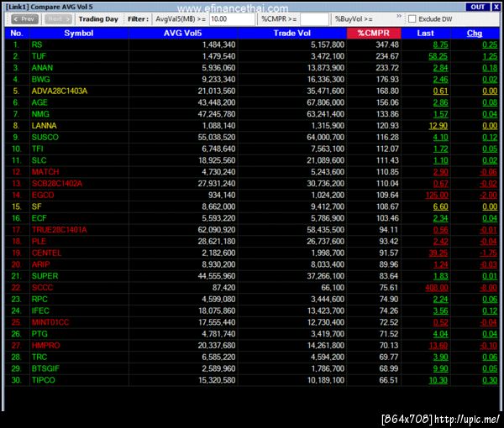Image resolution: width=504 pixels, height=428 pixels.
Task: Click SCCC Trade Vol value 66,100
Action: coord(333,287)
